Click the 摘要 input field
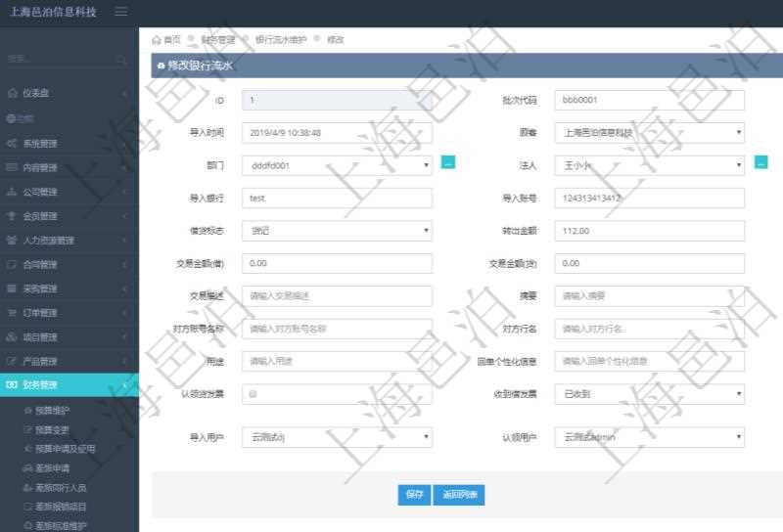 (x=649, y=296)
